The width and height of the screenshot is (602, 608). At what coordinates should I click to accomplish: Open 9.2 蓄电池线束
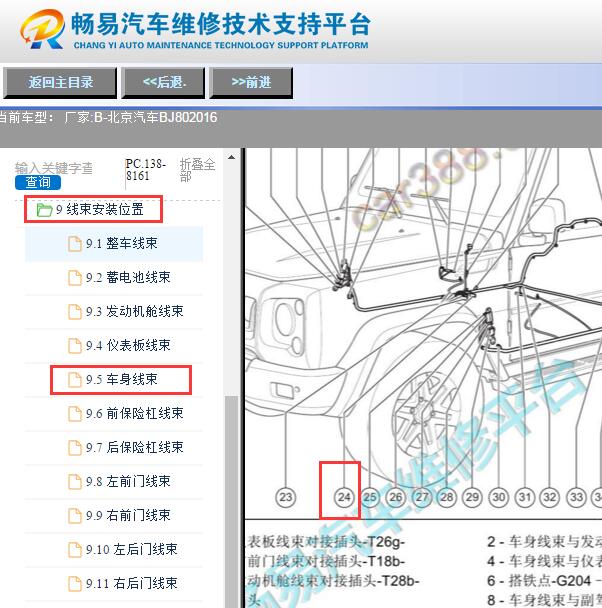click(x=128, y=277)
